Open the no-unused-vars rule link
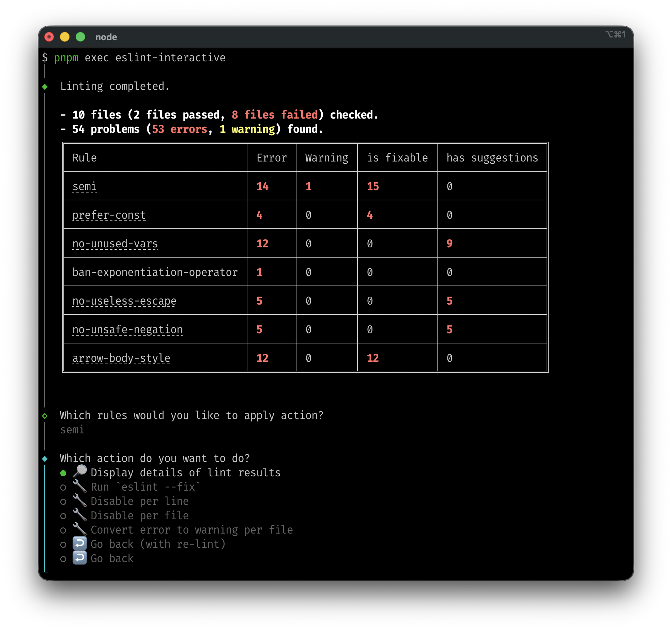Viewport: 672px width, 631px height. [x=115, y=244]
